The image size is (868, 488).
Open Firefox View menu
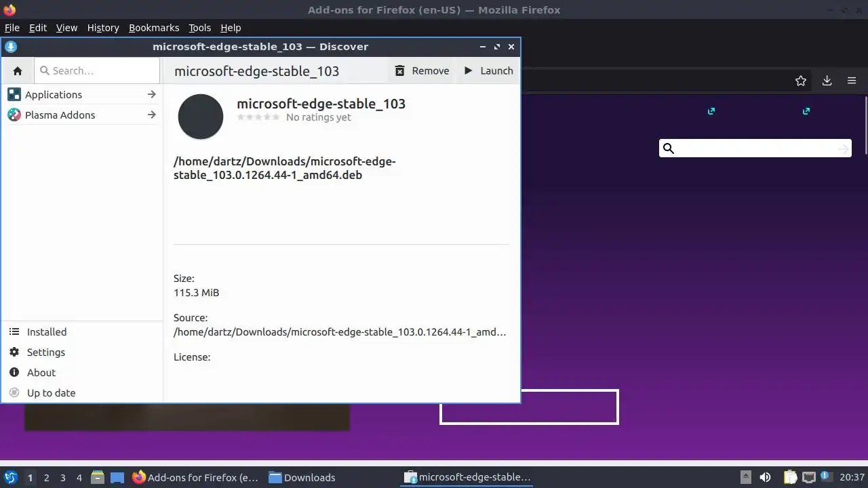click(x=66, y=28)
